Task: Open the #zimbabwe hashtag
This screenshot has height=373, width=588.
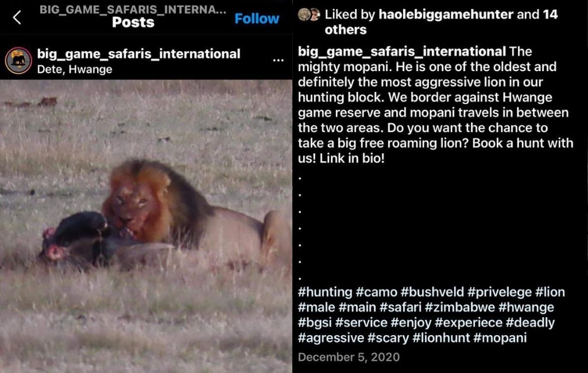Action: pyautogui.click(x=460, y=307)
